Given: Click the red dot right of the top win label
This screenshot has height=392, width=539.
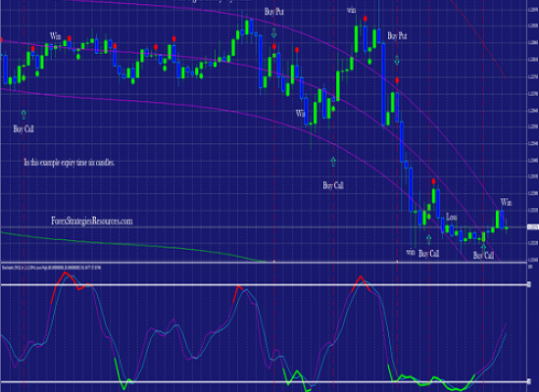Looking at the screenshot, I should [366, 19].
